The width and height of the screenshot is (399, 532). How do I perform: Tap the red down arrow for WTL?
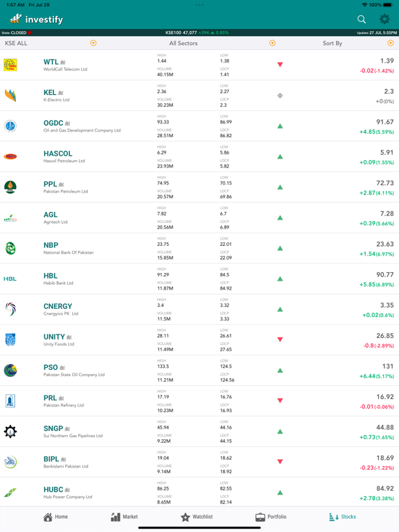[280, 64]
